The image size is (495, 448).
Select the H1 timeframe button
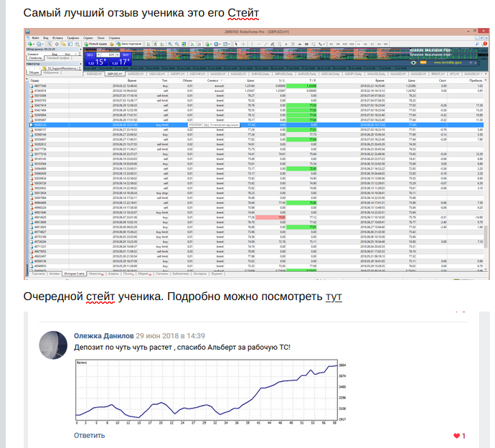[x=359, y=45]
